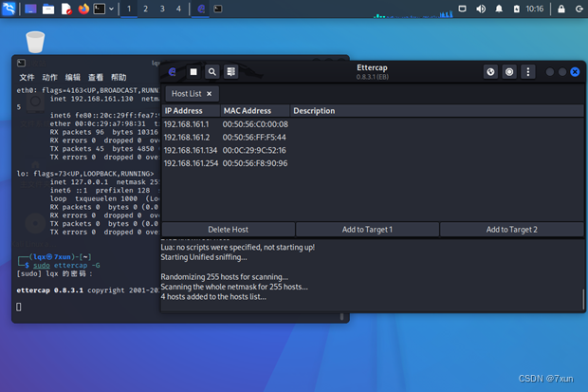Open terminal 编辑 menu
The height and width of the screenshot is (392, 588).
pyautogui.click(x=72, y=77)
